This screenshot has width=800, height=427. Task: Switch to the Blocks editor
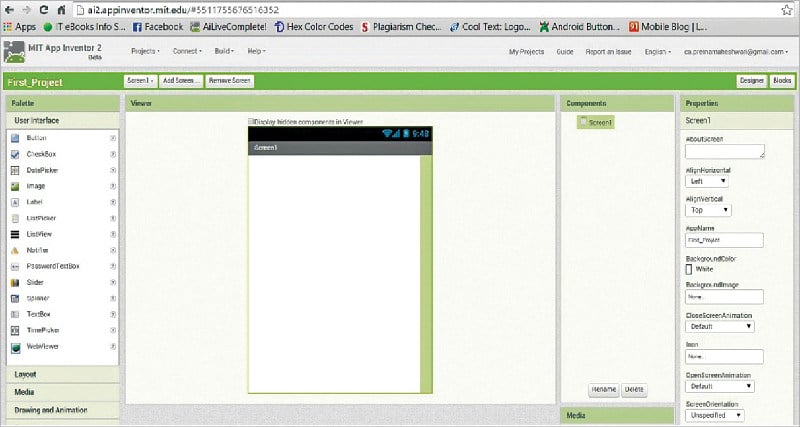(x=782, y=81)
